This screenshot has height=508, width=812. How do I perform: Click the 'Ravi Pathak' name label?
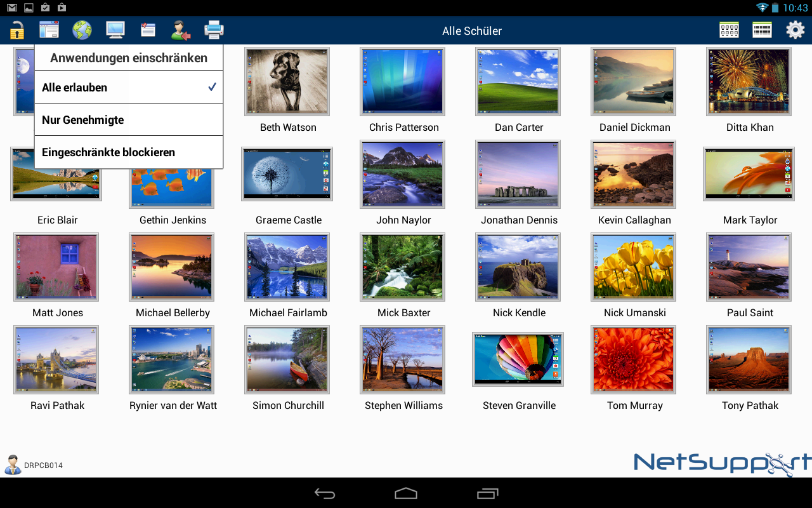point(57,405)
